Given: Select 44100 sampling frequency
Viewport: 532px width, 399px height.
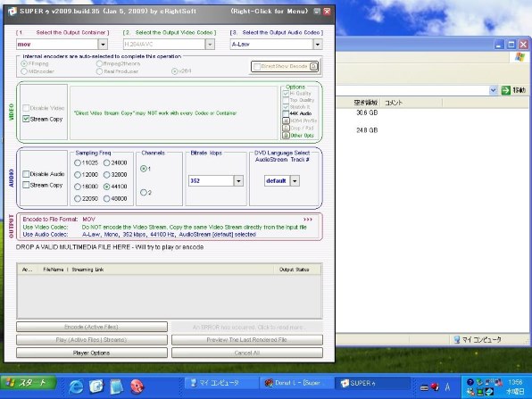Looking at the screenshot, I should pyautogui.click(x=107, y=187).
